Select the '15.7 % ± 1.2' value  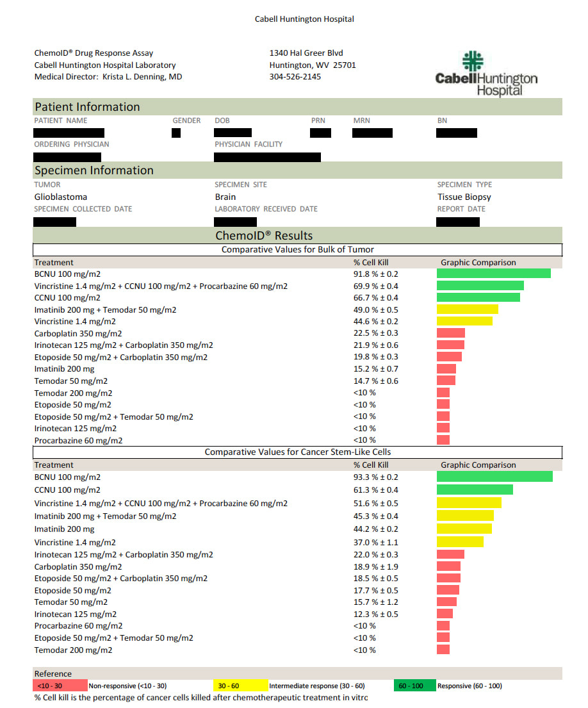375,602
